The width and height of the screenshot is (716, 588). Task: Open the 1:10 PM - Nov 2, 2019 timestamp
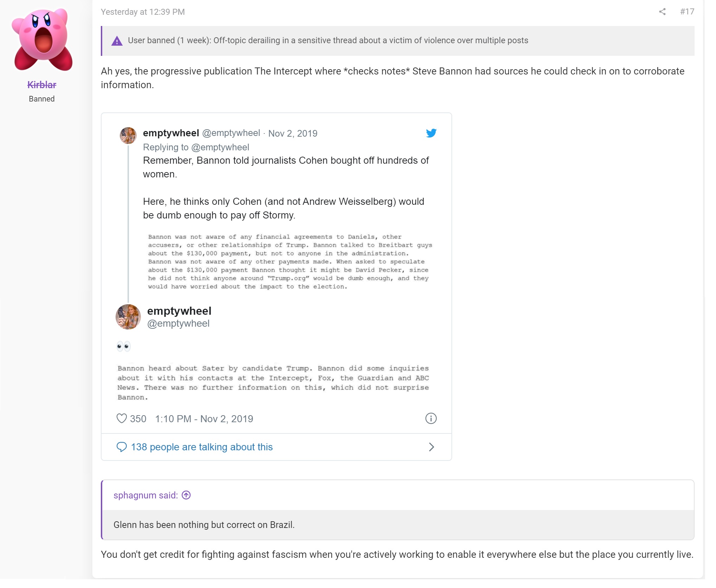pyautogui.click(x=204, y=419)
